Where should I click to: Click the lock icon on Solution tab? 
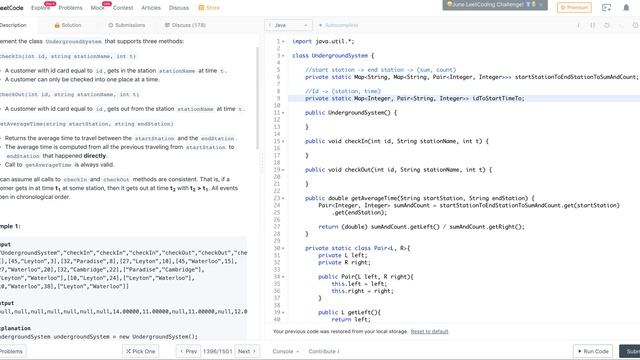tap(57, 25)
